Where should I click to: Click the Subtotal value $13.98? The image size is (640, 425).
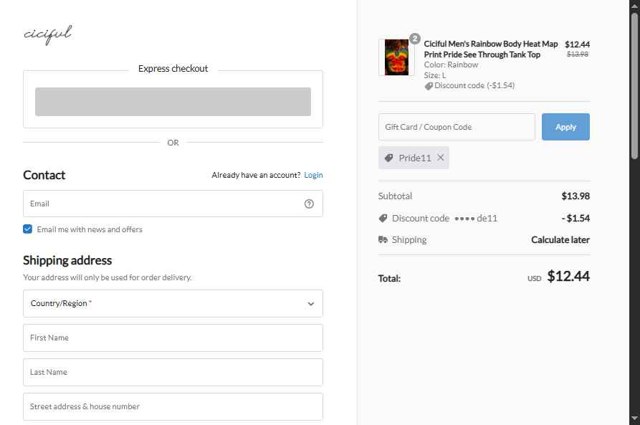(576, 196)
